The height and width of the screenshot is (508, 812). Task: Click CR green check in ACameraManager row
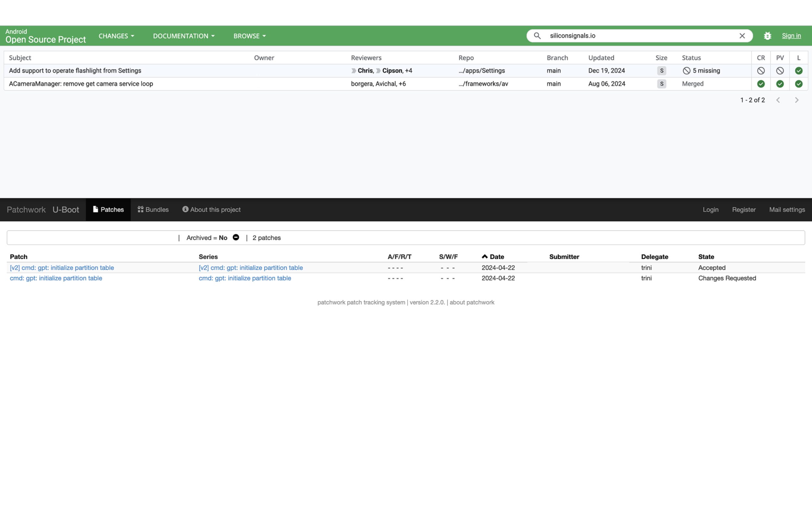point(761,84)
